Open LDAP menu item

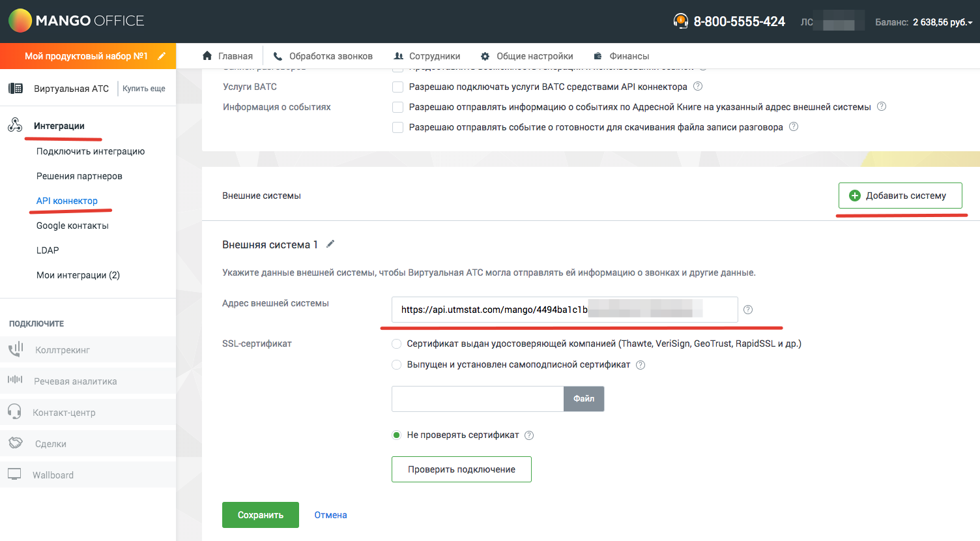pyautogui.click(x=48, y=250)
